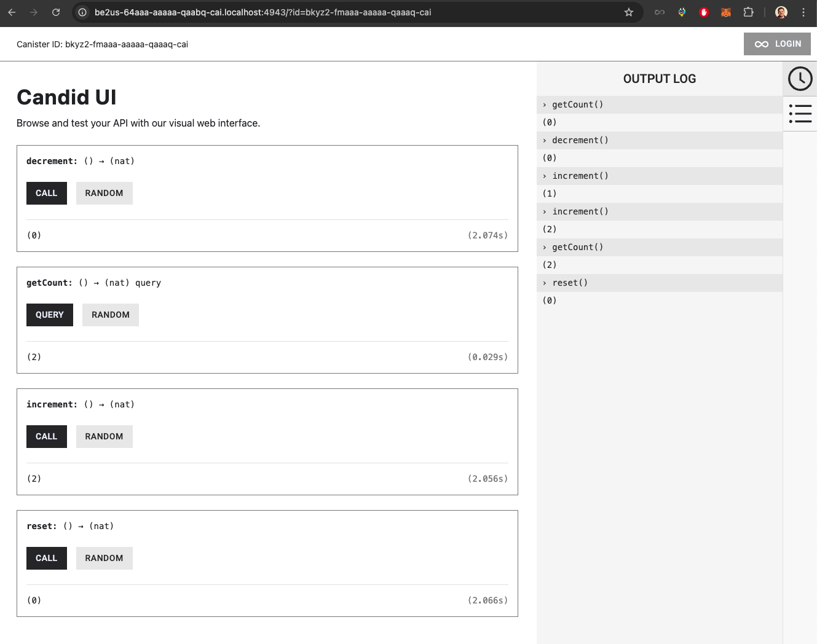Click the red shield extension icon

point(704,12)
